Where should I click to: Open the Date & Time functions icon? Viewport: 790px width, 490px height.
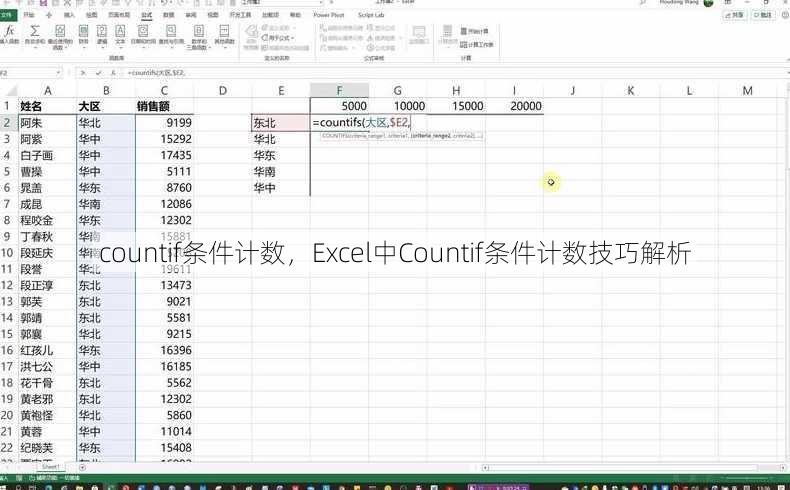[x=143, y=33]
